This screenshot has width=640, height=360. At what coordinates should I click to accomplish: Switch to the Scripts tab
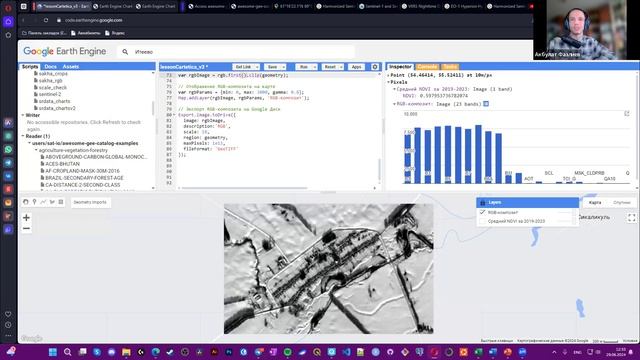pyautogui.click(x=30, y=67)
